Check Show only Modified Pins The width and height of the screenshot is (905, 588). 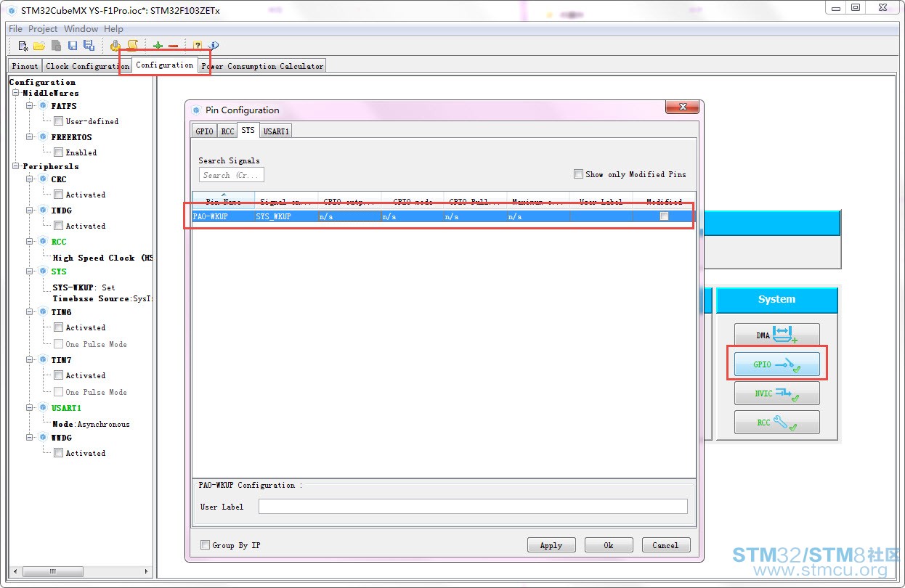[578, 174]
